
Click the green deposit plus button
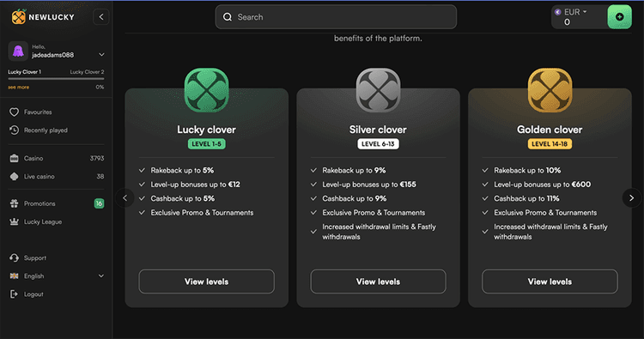[619, 17]
